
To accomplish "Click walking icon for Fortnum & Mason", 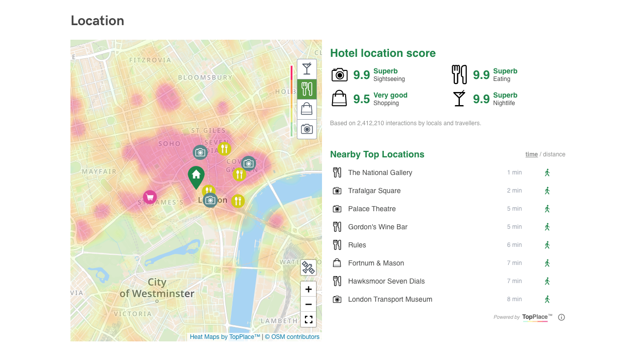I will point(547,263).
